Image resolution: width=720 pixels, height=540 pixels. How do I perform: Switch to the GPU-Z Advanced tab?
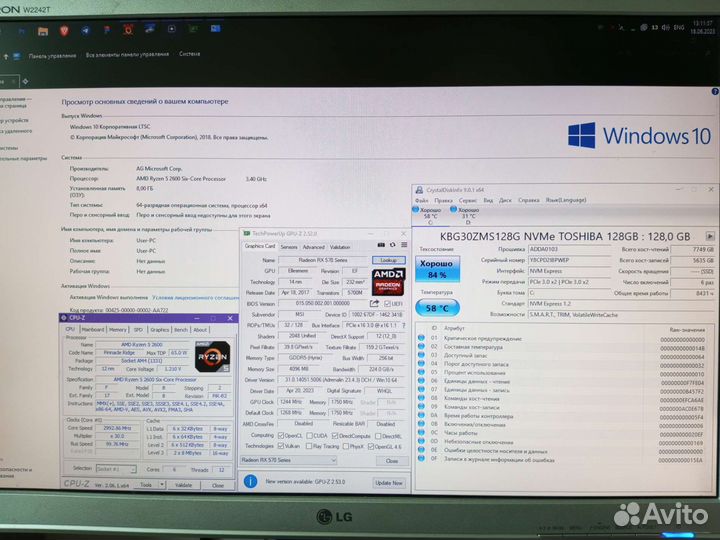(314, 247)
